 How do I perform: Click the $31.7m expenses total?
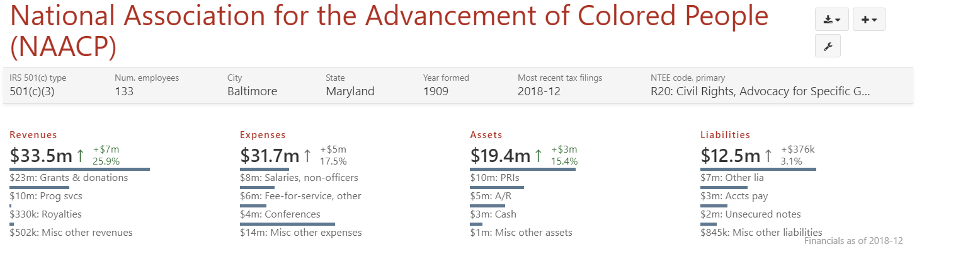(x=270, y=155)
